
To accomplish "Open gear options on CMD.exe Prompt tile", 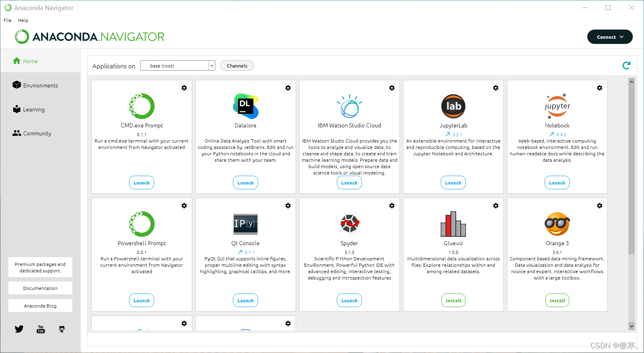I will (184, 88).
